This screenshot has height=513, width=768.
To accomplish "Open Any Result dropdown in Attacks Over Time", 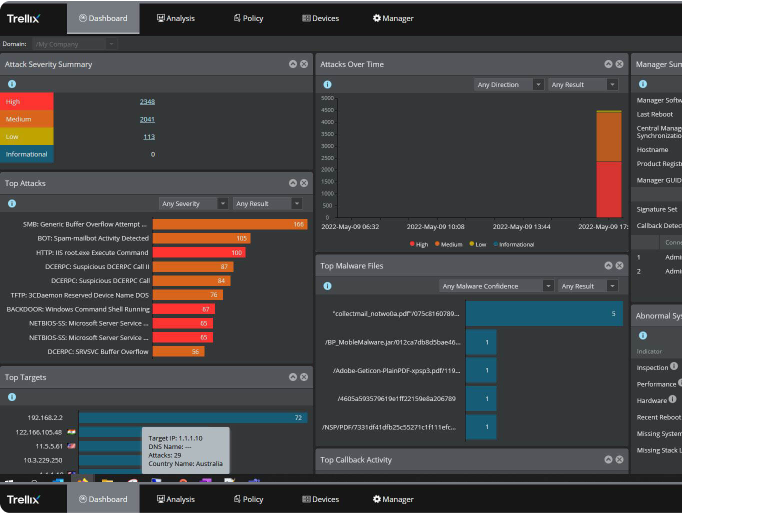I will coord(583,84).
